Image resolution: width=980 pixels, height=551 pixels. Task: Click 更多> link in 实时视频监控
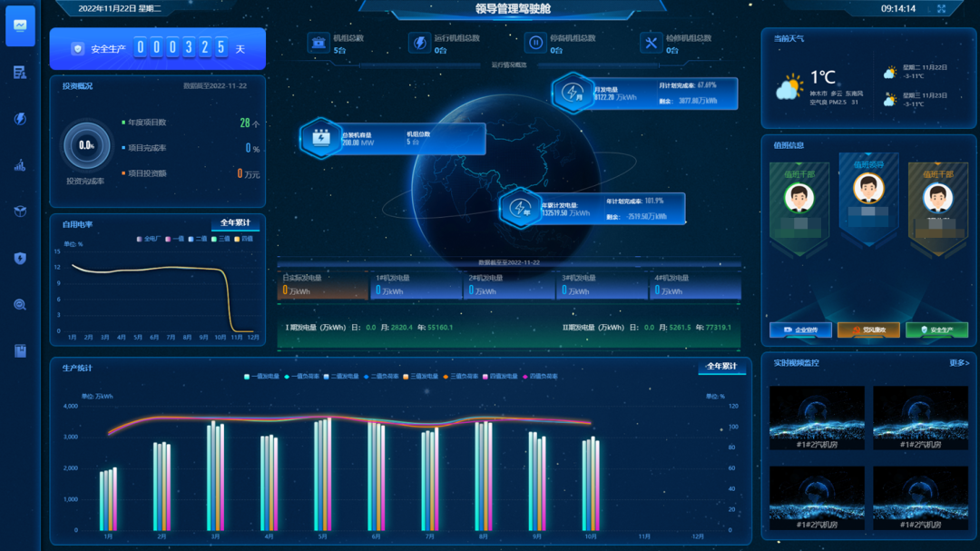tap(959, 363)
